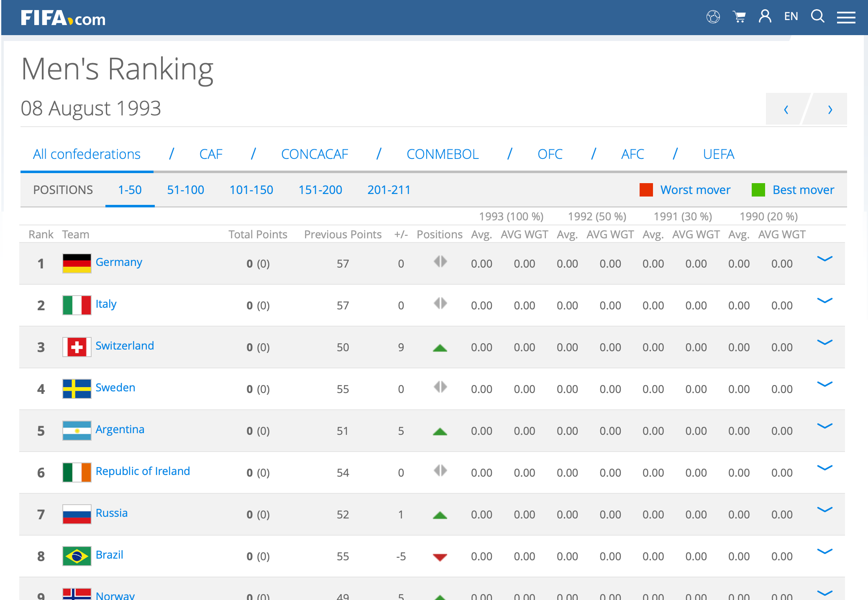868x600 pixels.
Task: Expand the Russia row details chevron
Action: pyautogui.click(x=824, y=510)
